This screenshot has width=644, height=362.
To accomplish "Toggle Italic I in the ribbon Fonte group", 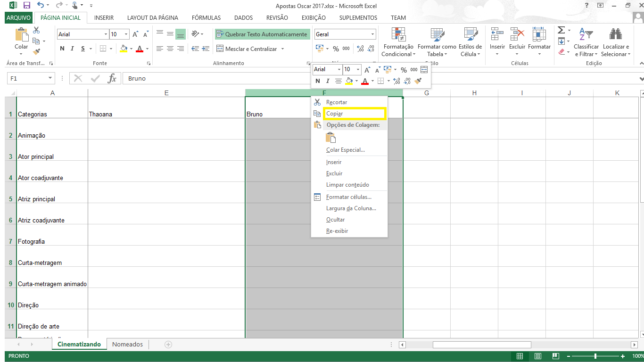I will (x=72, y=49).
